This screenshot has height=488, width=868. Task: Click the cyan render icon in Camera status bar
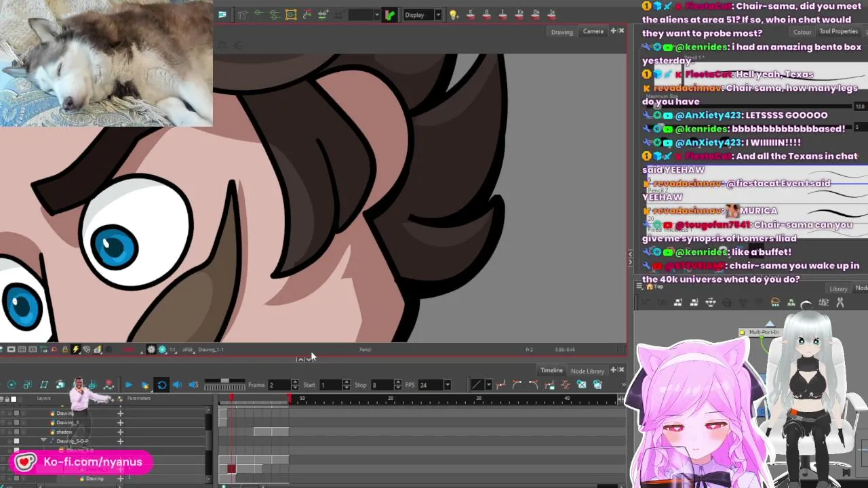coord(162,350)
